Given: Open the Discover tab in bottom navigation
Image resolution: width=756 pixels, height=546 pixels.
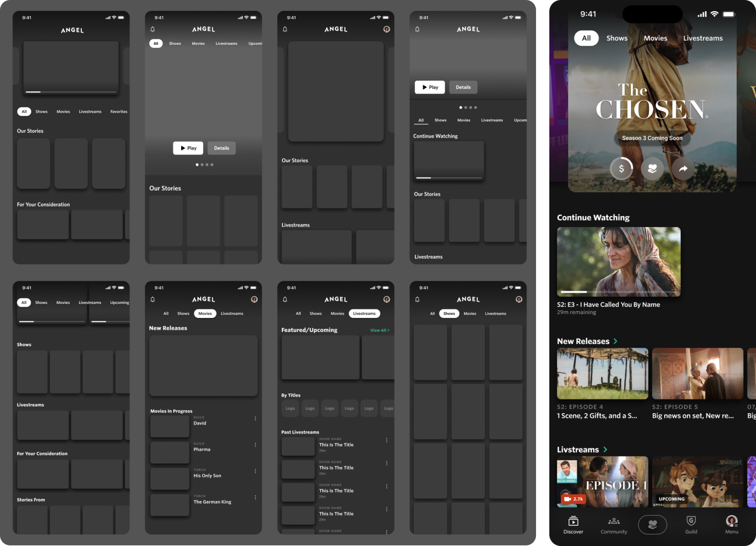Looking at the screenshot, I should coord(573,525).
